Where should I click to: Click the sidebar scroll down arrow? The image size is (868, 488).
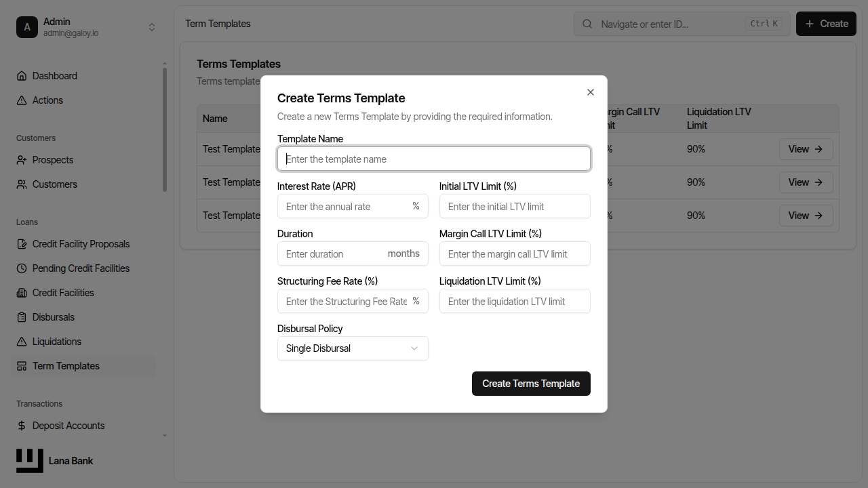tap(165, 435)
